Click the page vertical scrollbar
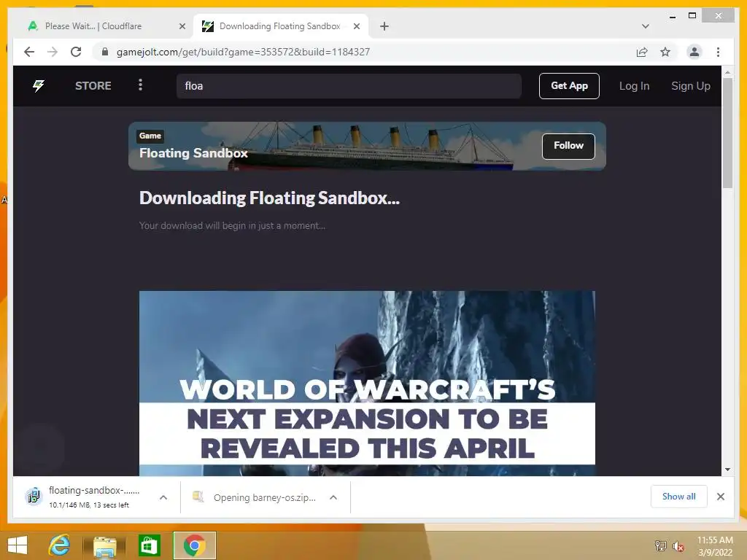This screenshot has width=747, height=560. [727, 133]
